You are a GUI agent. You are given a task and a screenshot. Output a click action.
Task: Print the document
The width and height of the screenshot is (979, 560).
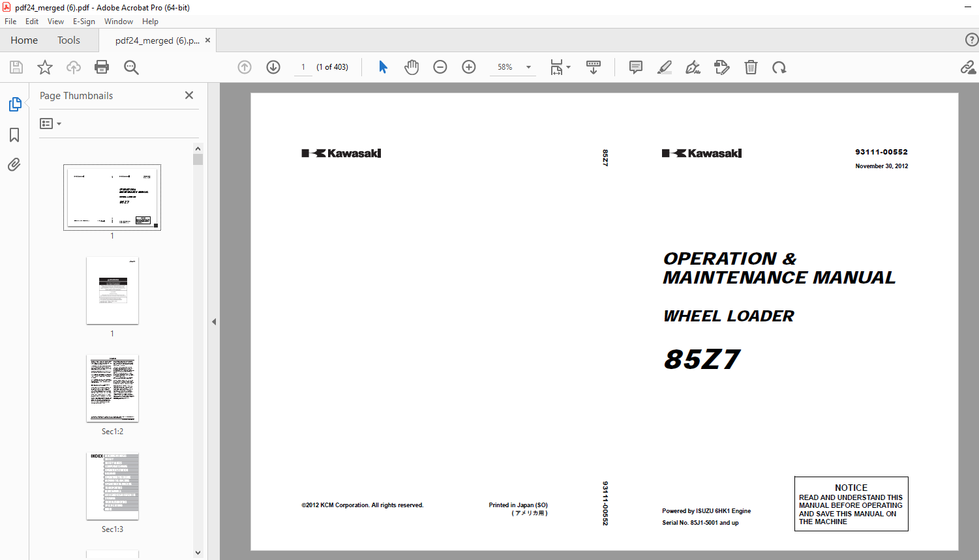[x=102, y=67]
